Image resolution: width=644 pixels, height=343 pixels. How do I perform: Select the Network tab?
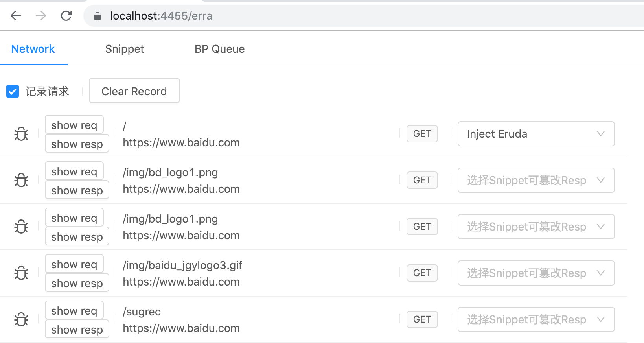click(x=33, y=49)
